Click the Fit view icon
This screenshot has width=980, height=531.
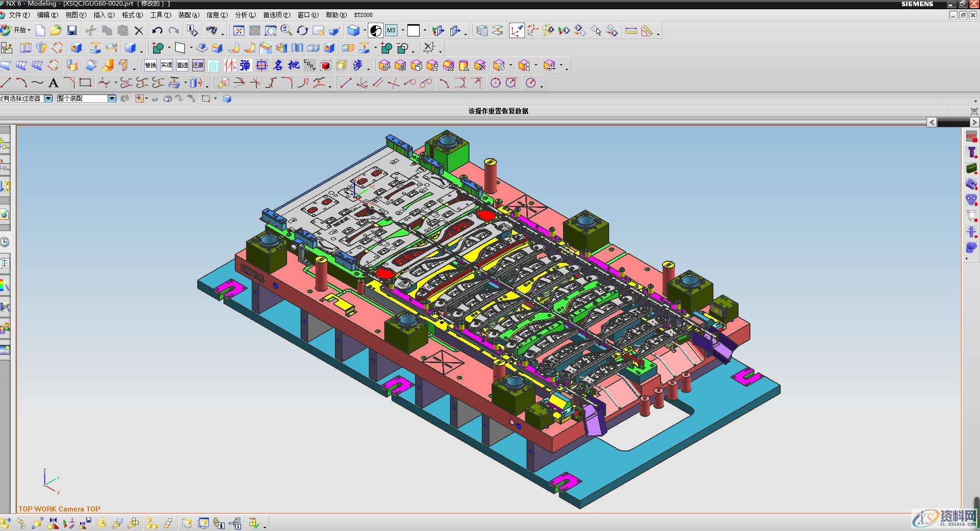point(238,31)
